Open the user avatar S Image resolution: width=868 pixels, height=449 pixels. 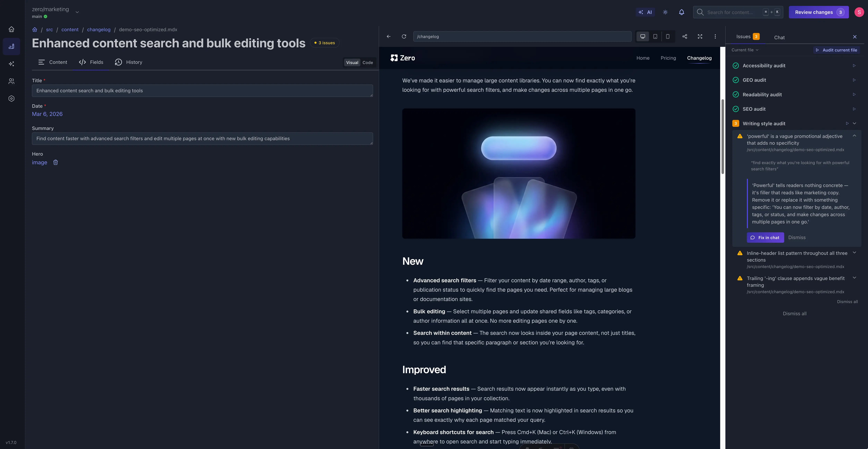859,12
